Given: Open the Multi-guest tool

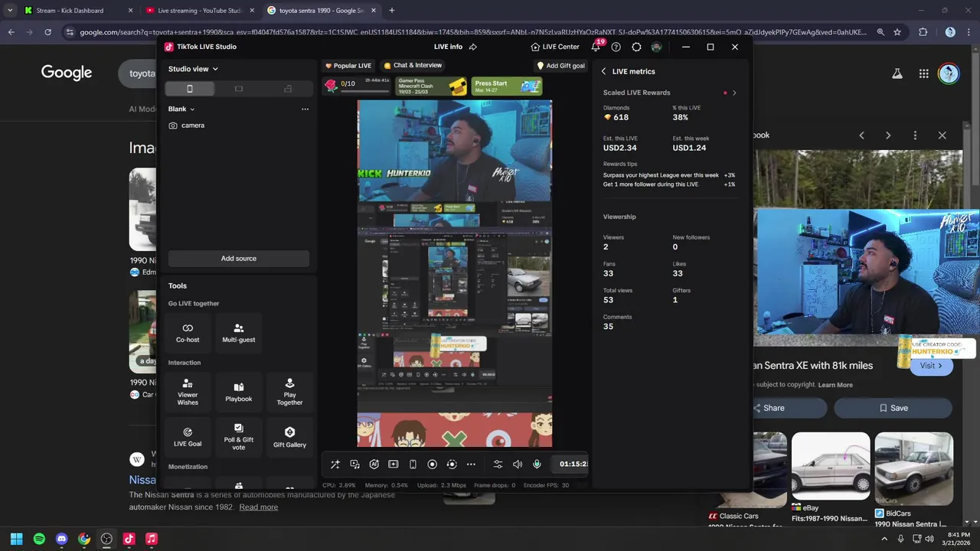Looking at the screenshot, I should pyautogui.click(x=239, y=333).
